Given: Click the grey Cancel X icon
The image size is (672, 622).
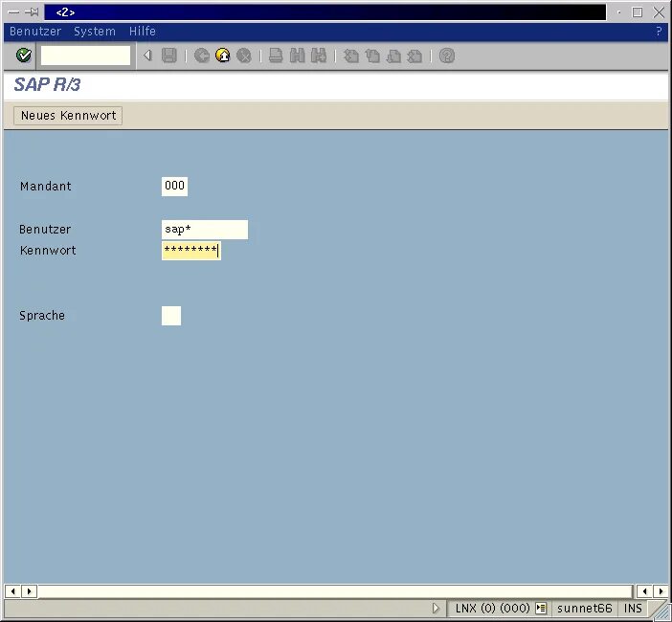Looking at the screenshot, I should [243, 56].
